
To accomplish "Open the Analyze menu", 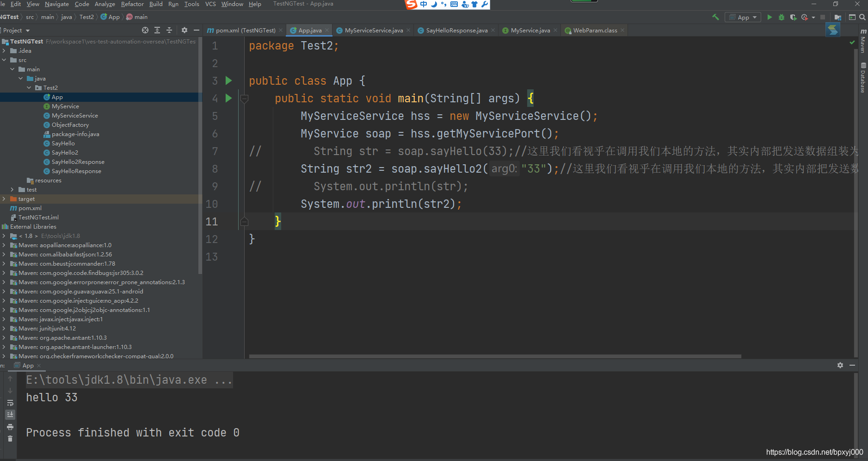I will click(105, 4).
